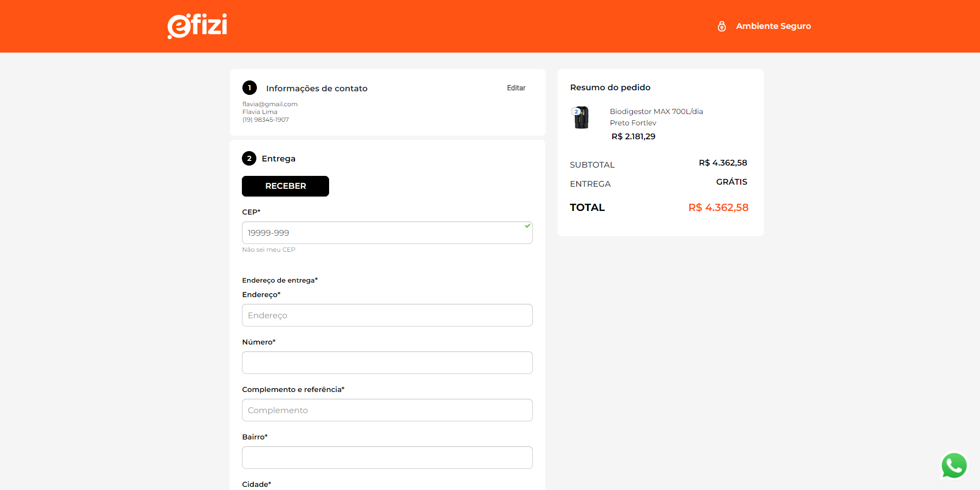
Task: Click the efizi logo in header
Action: (197, 26)
